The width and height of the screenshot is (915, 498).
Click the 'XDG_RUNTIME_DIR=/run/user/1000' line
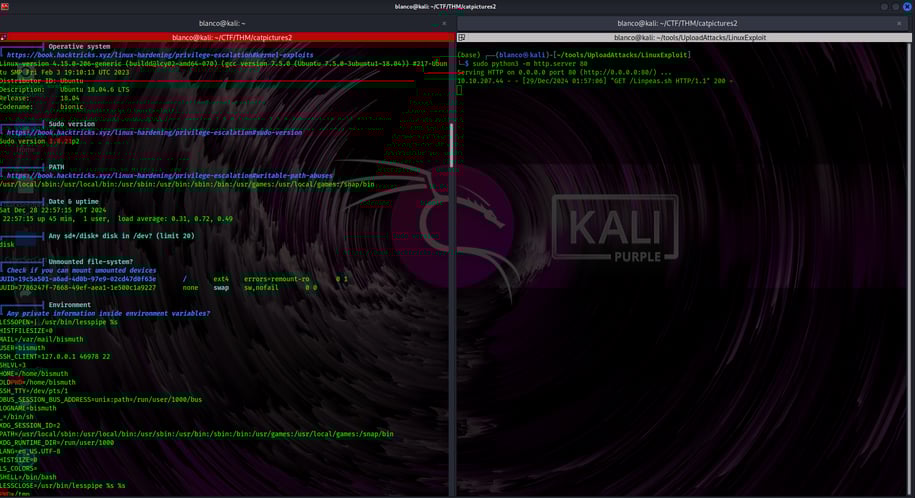pos(57,443)
